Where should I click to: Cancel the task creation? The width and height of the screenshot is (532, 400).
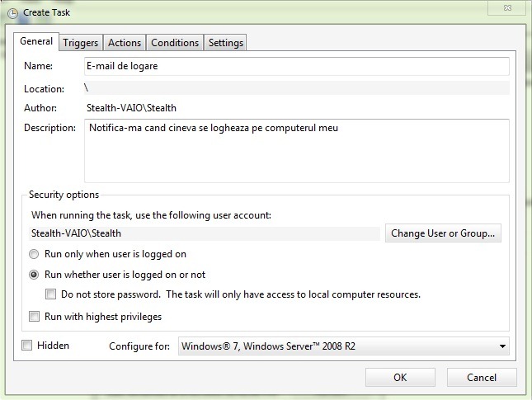(x=482, y=377)
